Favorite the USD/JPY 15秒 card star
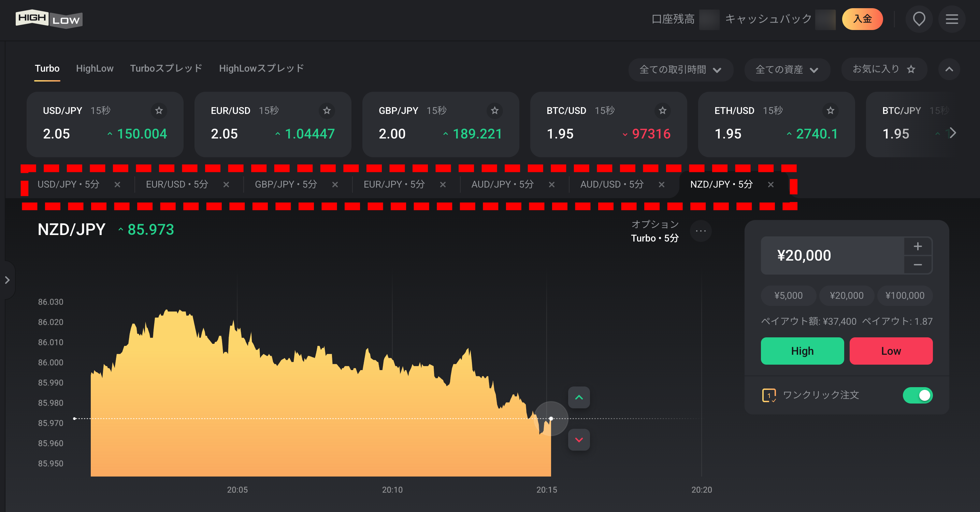 [159, 111]
